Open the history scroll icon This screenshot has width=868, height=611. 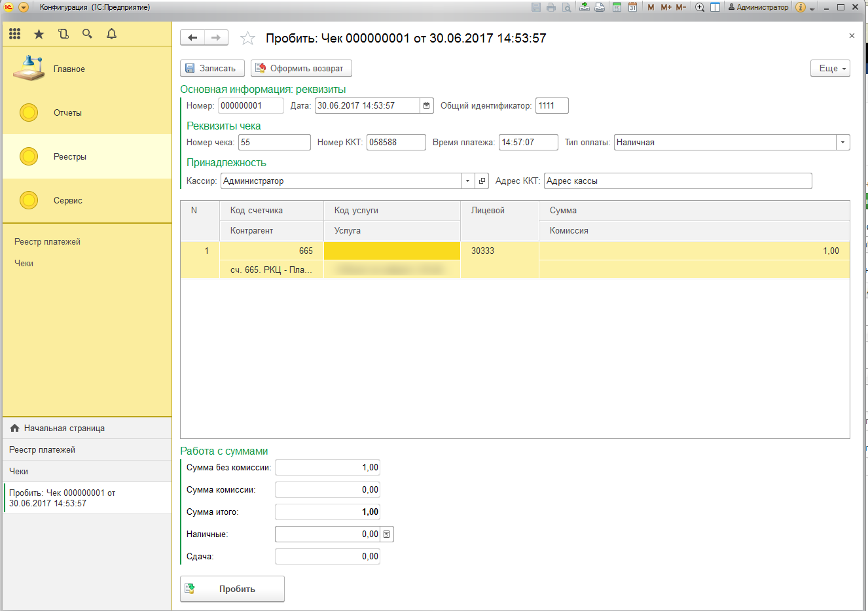click(x=63, y=34)
